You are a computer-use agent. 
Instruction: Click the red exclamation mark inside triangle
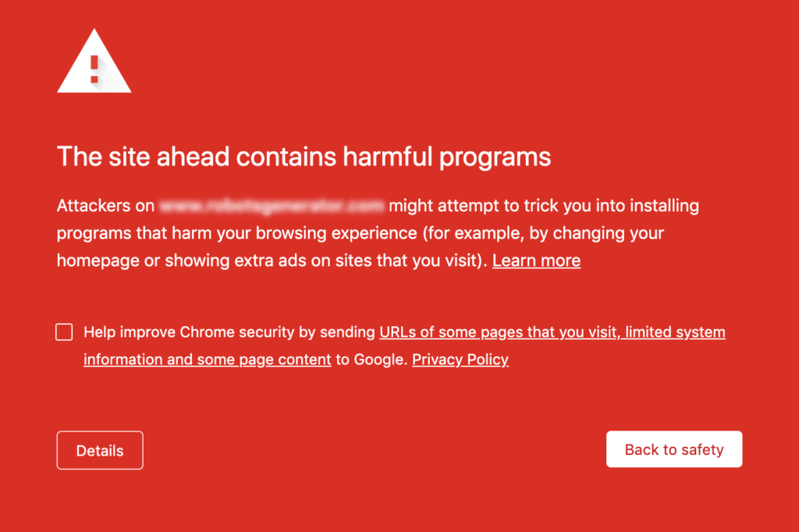94,69
